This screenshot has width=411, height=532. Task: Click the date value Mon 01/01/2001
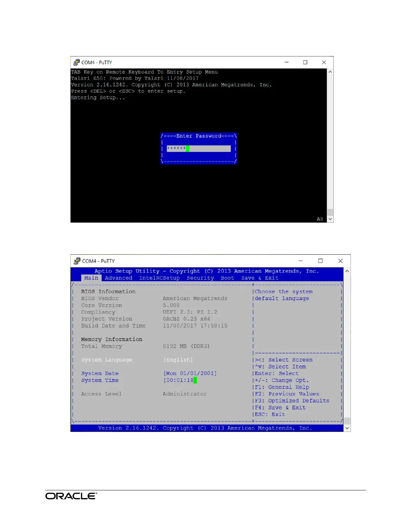pos(190,373)
